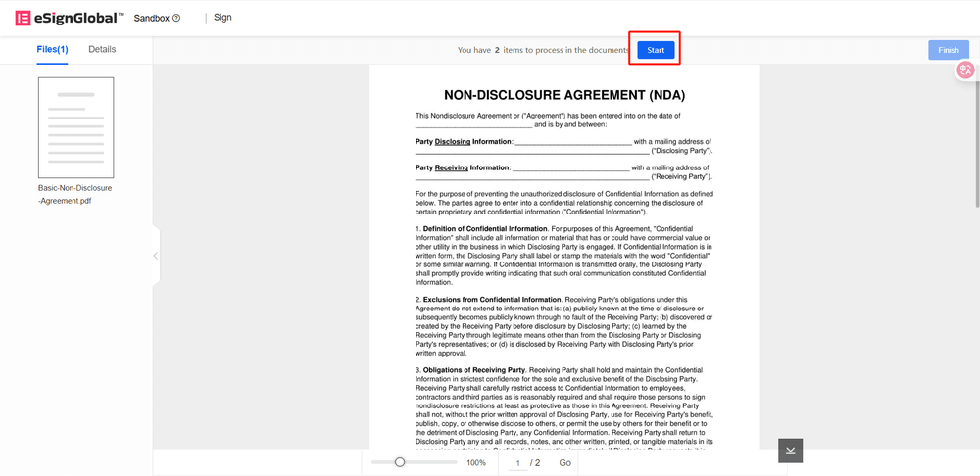Screen dimensions: 980x476
Task: Click the Go page button
Action: point(565,462)
